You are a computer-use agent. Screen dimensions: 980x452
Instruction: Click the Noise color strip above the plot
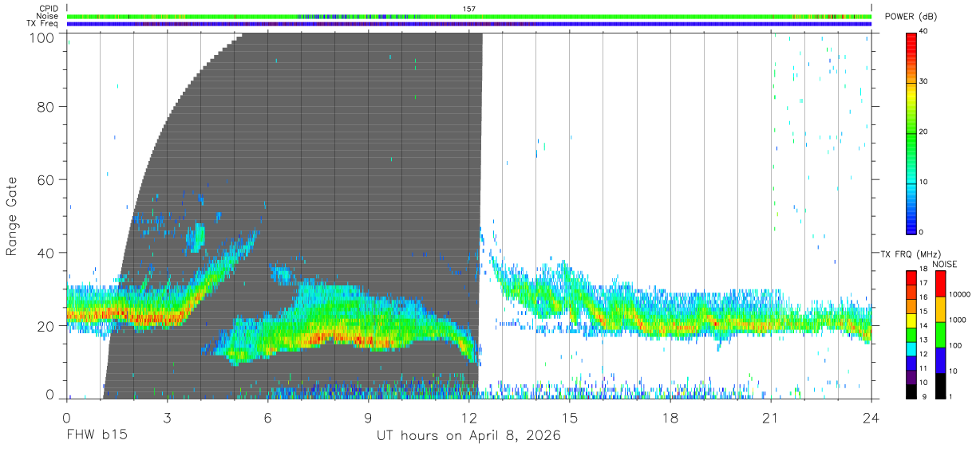pos(469,16)
